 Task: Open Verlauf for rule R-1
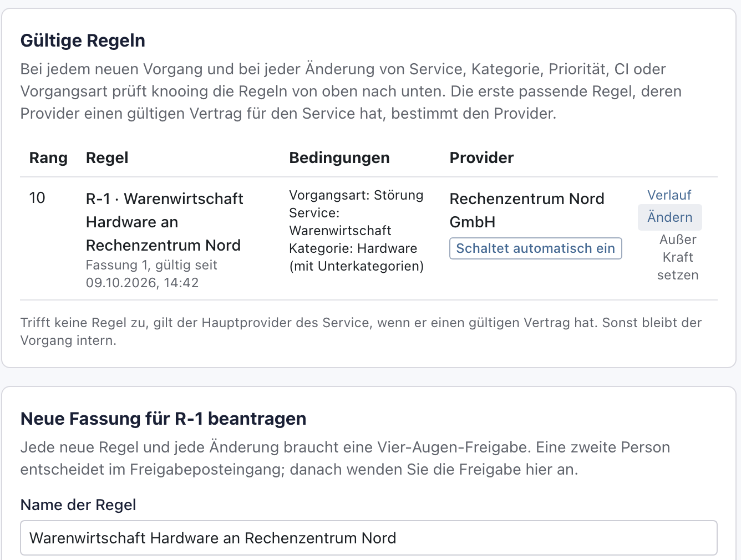point(669,195)
